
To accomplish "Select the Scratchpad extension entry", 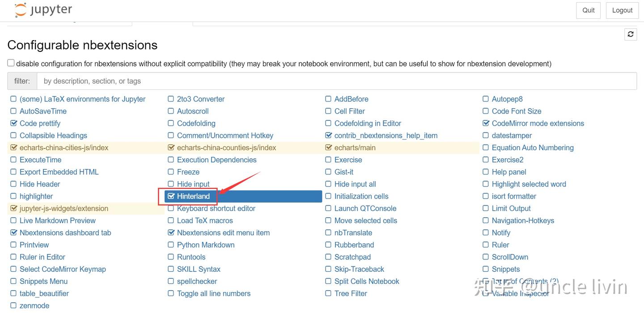I will (352, 257).
